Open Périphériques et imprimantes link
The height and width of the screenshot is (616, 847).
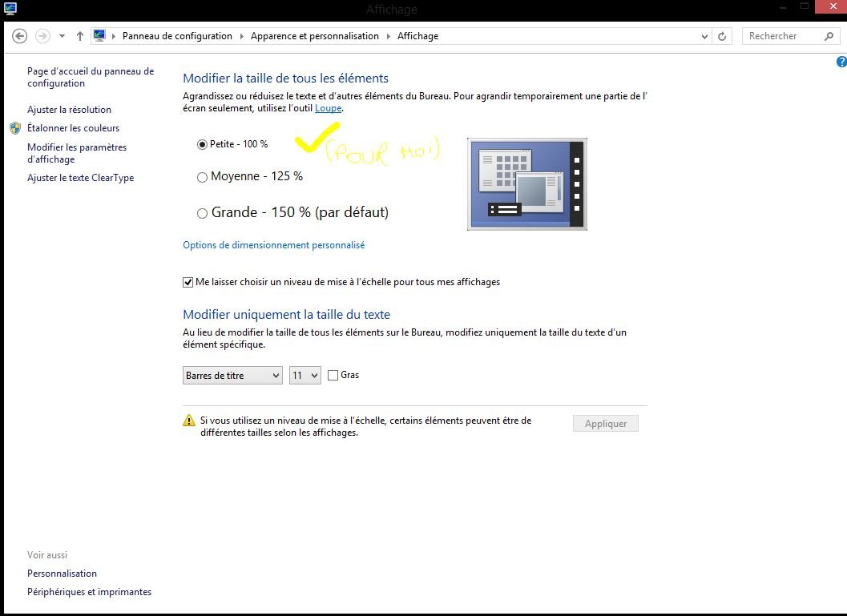pos(89,592)
